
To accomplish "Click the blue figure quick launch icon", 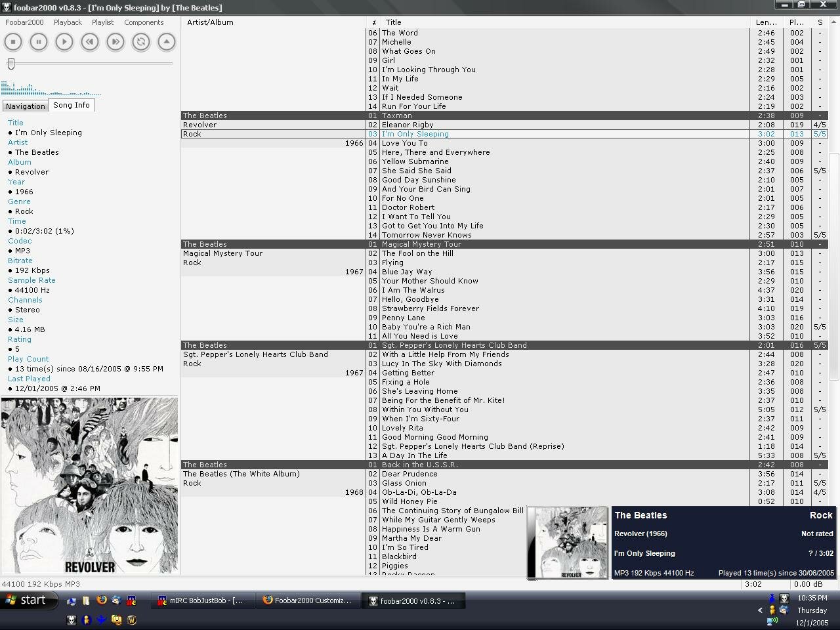I will (101, 619).
